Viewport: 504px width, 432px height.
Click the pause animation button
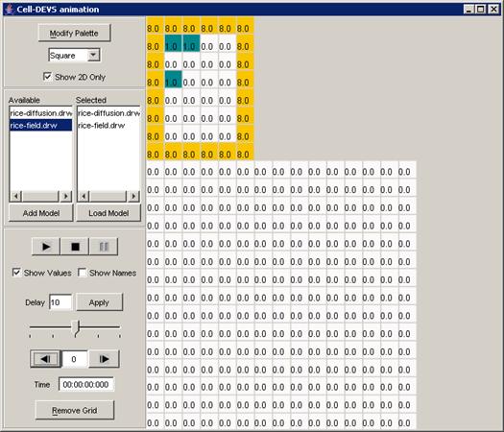pyautogui.click(x=104, y=247)
